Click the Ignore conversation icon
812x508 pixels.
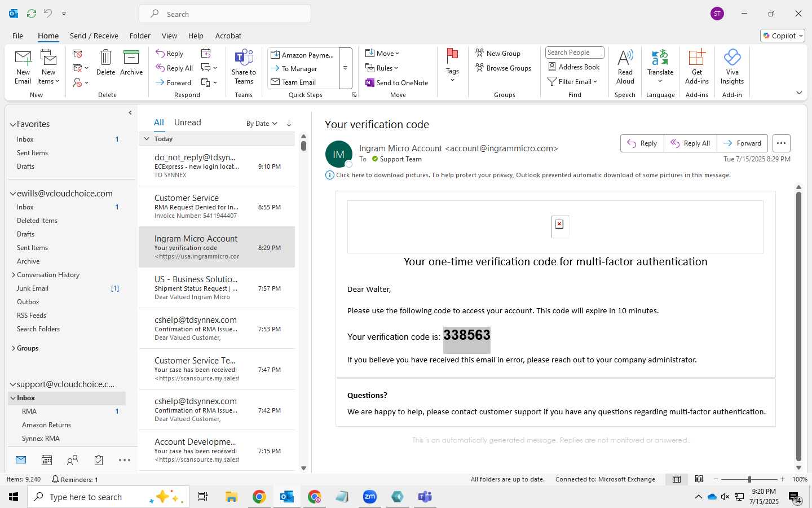coord(78,54)
